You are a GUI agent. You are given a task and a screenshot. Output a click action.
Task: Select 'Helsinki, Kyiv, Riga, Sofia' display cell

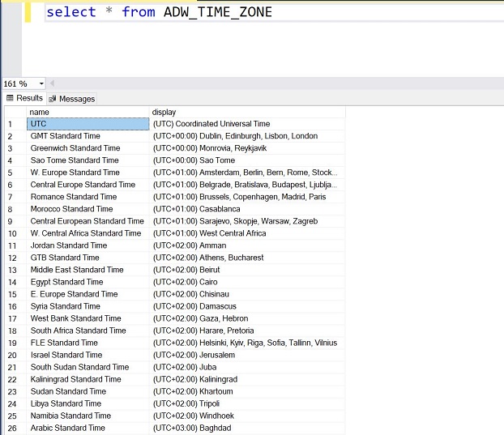[x=247, y=343]
